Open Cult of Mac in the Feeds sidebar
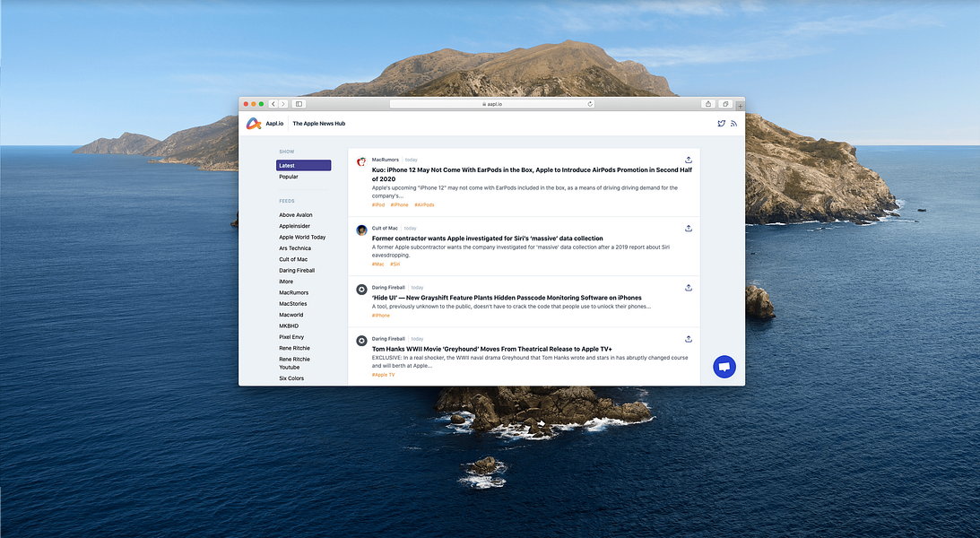The image size is (980, 538). [293, 259]
